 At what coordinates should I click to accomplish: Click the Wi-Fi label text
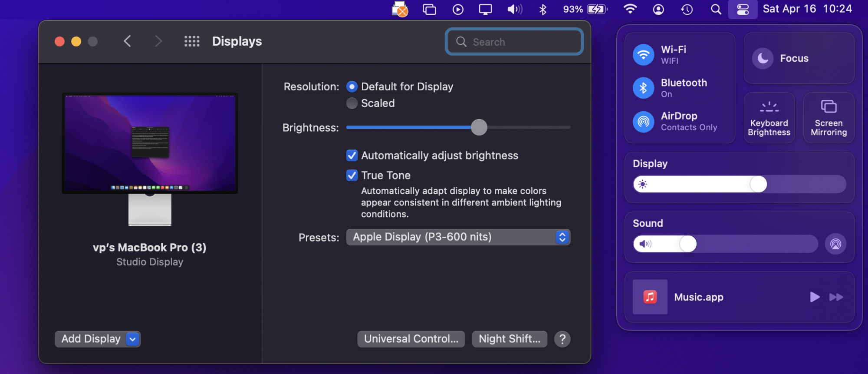coord(674,50)
